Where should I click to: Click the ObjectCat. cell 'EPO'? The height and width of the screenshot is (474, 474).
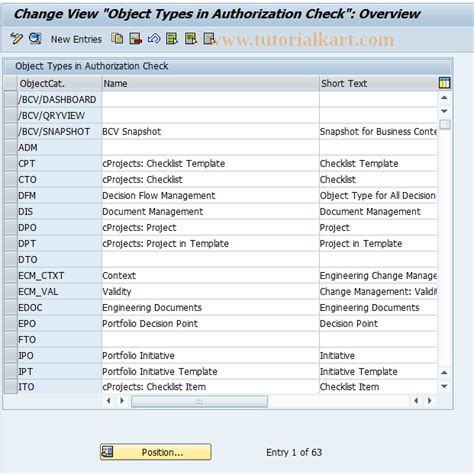[x=59, y=323]
